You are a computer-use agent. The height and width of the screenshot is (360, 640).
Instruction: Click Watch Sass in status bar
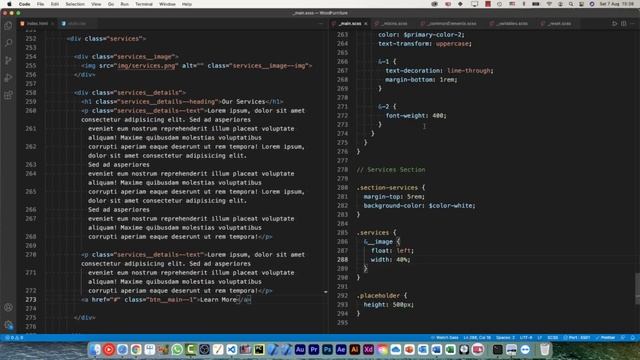tap(444, 338)
